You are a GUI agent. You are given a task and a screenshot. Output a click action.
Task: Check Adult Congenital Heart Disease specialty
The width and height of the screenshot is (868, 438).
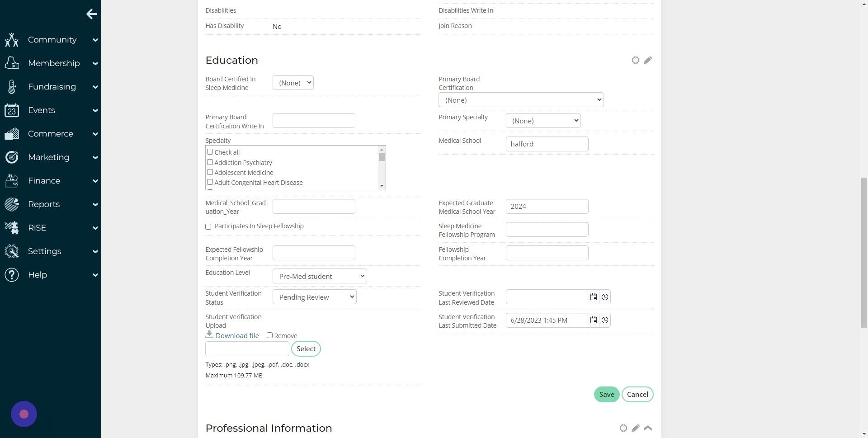(x=210, y=182)
